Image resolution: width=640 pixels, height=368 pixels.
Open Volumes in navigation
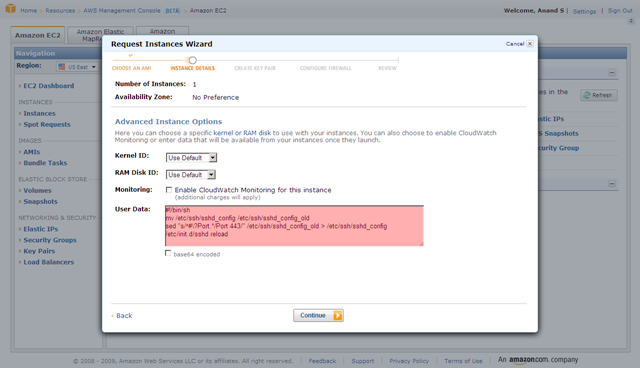[37, 191]
